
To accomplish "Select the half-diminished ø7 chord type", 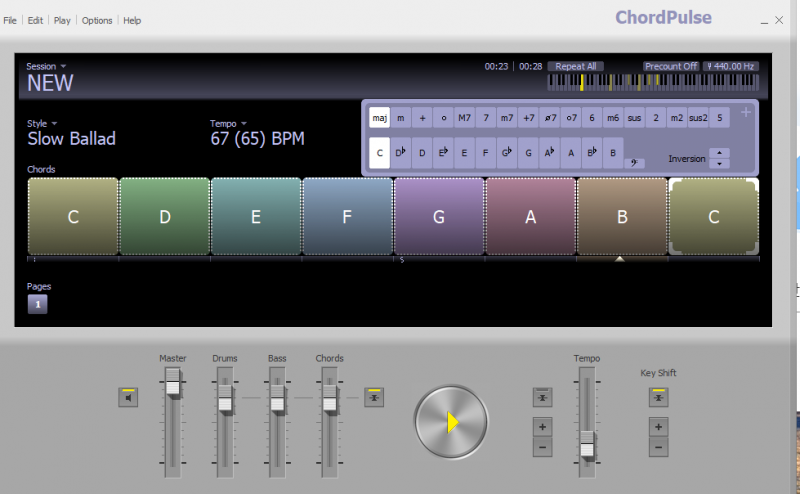I will (x=550, y=118).
